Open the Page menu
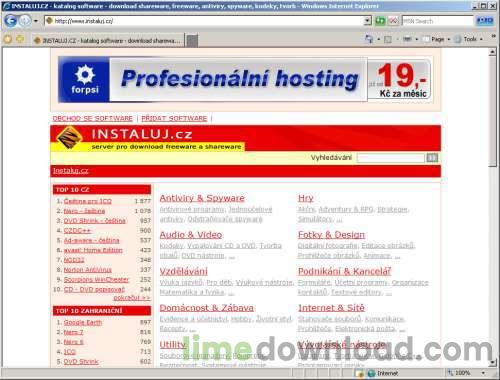Image resolution: width=500 pixels, height=380 pixels. (x=437, y=39)
